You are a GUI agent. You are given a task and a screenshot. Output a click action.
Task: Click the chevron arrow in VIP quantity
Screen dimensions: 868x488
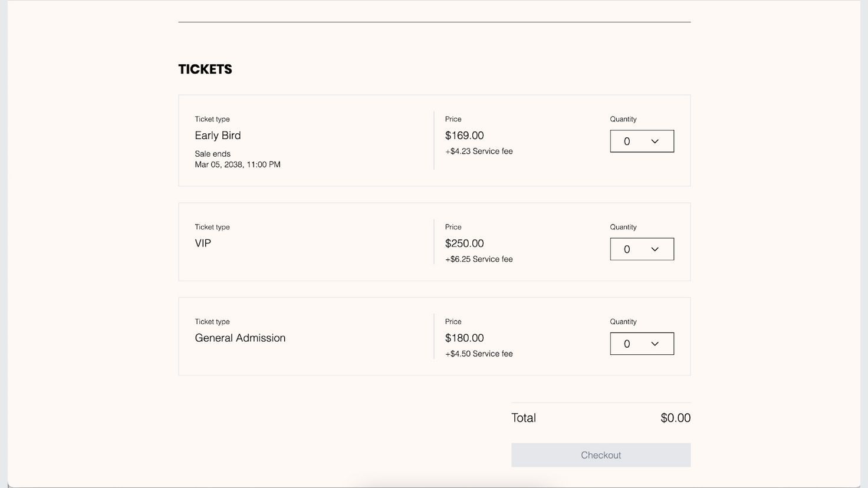(655, 249)
